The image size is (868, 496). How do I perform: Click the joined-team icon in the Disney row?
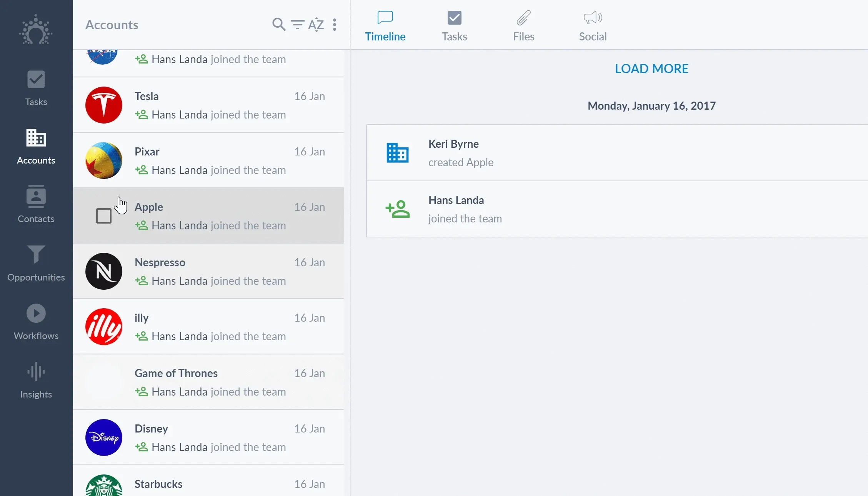pyautogui.click(x=142, y=447)
